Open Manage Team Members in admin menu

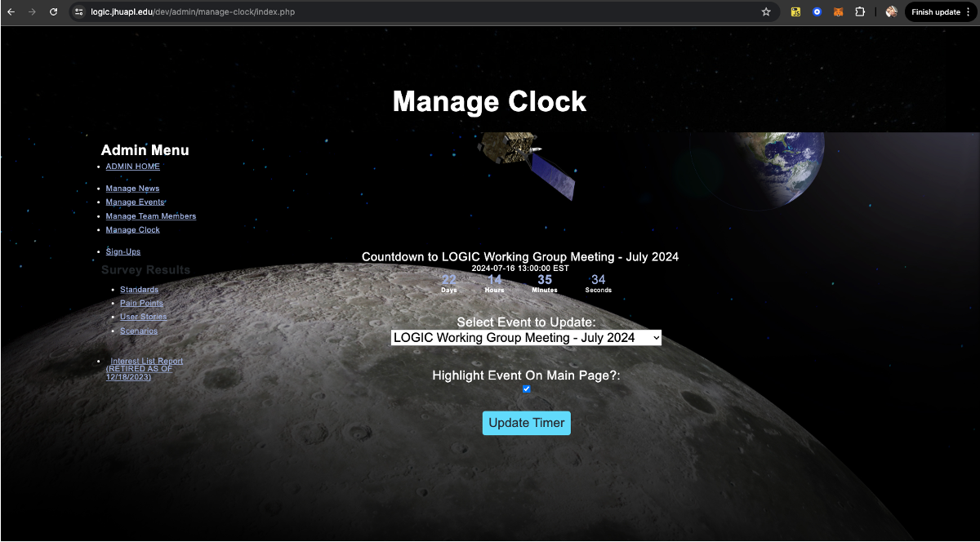point(150,216)
